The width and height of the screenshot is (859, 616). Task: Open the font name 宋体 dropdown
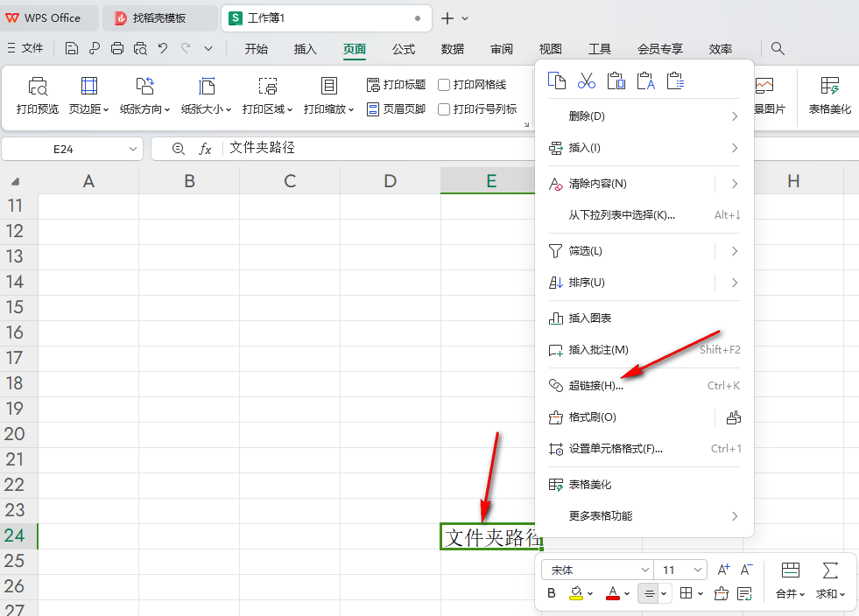click(644, 570)
